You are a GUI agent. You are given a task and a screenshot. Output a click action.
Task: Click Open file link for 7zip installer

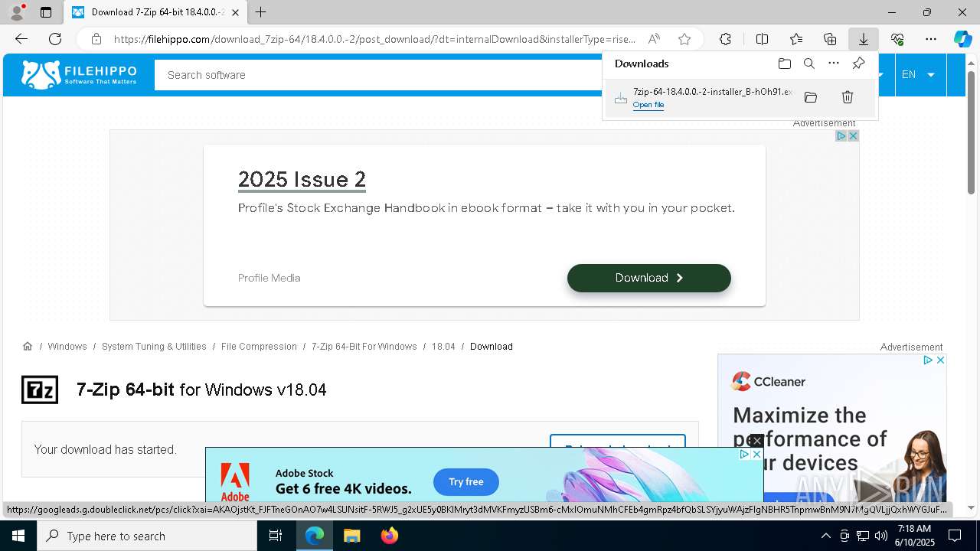[648, 105]
